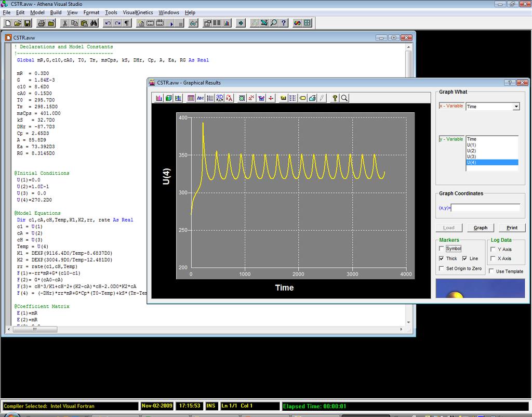Open the Tools menu
The height and width of the screenshot is (417, 532).
point(111,12)
